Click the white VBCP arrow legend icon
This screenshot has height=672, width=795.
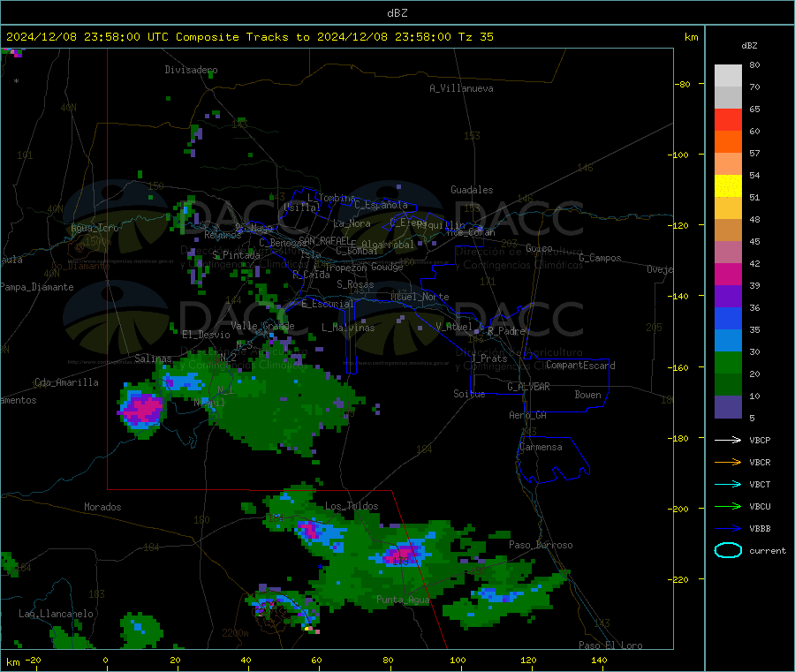(x=728, y=440)
